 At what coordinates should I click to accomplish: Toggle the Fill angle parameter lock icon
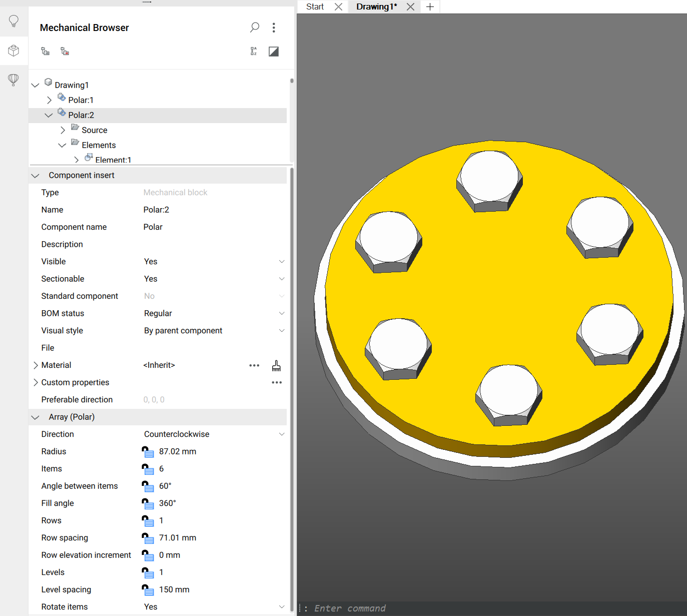click(x=148, y=503)
